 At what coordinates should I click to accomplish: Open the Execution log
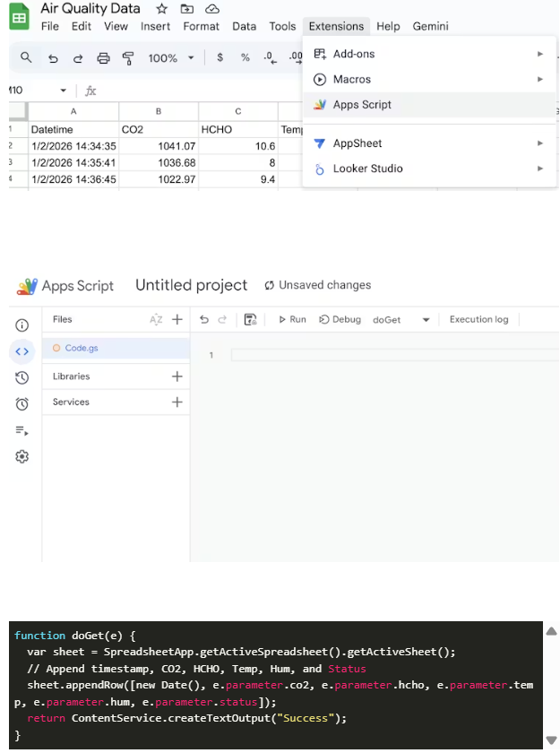[478, 319]
